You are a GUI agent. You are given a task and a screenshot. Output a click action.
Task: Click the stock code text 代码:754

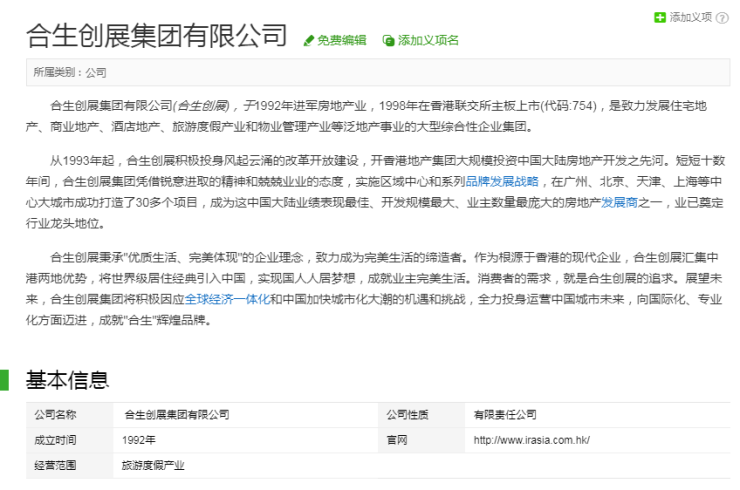[569, 106]
